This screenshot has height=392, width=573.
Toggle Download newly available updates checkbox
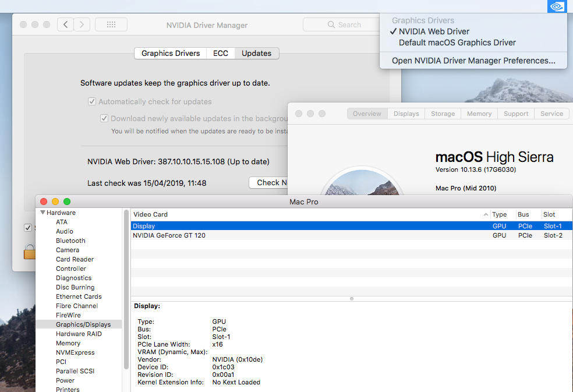pyautogui.click(x=104, y=118)
